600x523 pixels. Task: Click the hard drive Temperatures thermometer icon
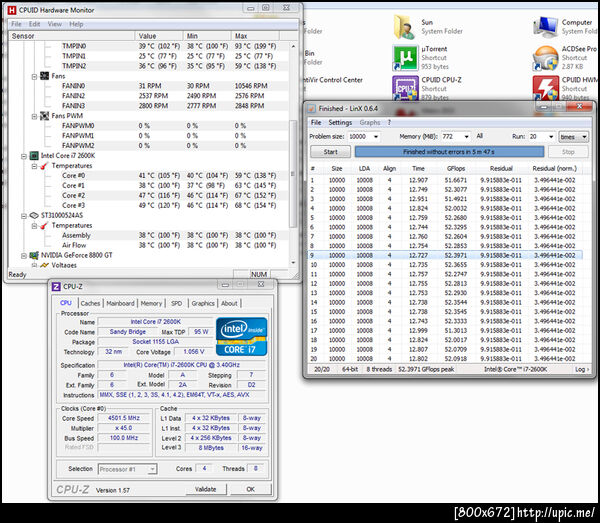[x=44, y=225]
